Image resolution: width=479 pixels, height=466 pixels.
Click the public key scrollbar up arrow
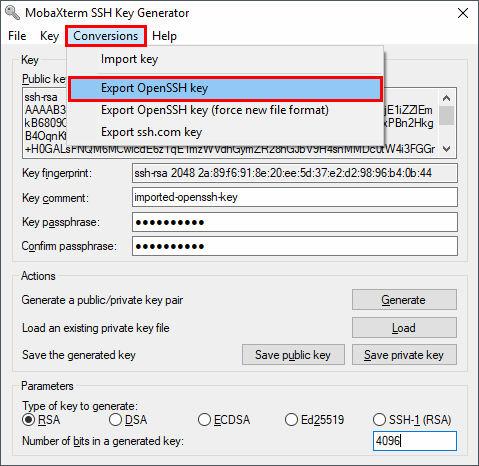point(446,98)
